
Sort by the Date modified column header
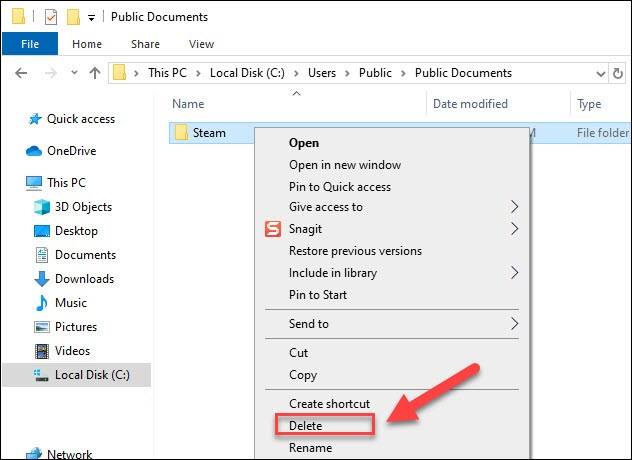pyautogui.click(x=470, y=104)
